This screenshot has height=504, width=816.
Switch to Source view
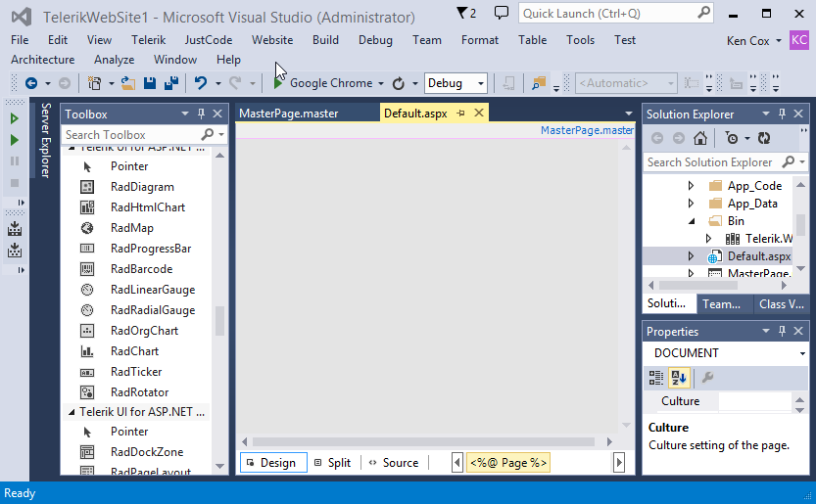[x=394, y=463]
